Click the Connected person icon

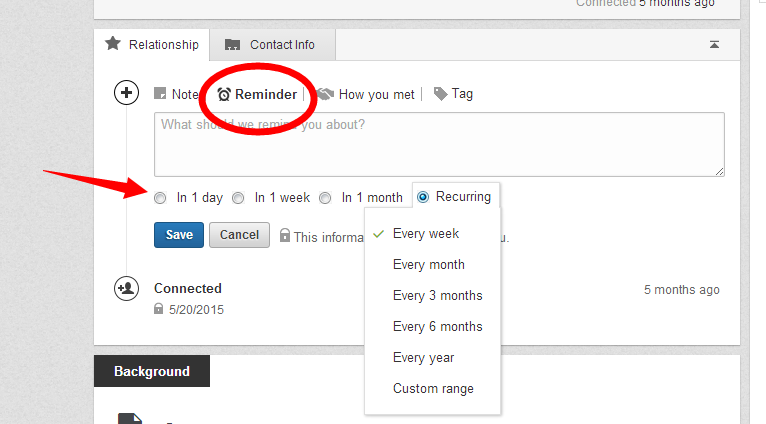click(127, 289)
